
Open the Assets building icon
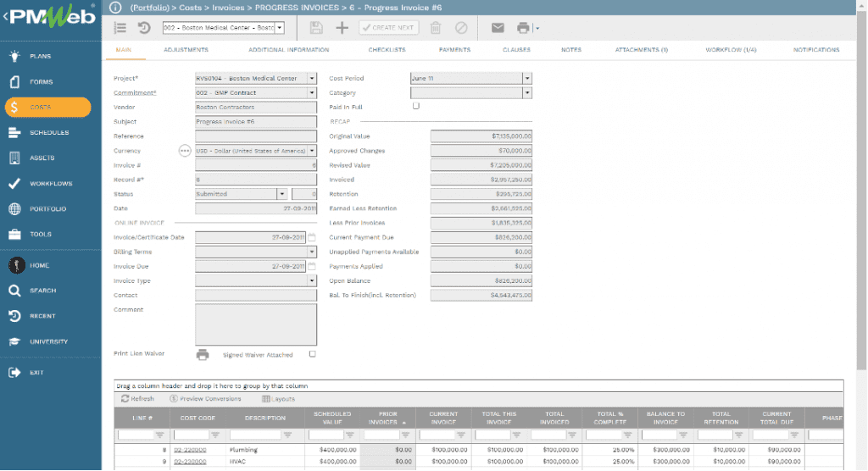[x=15, y=158]
